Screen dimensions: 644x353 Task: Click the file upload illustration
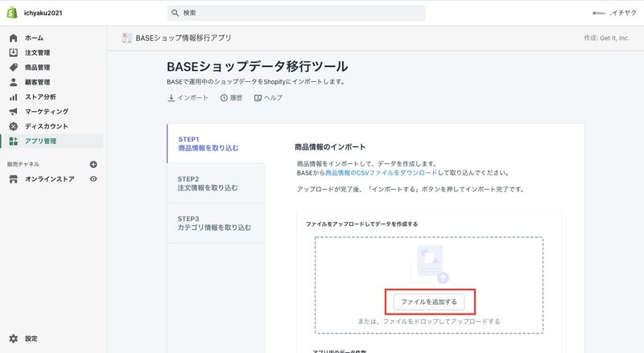point(429,265)
